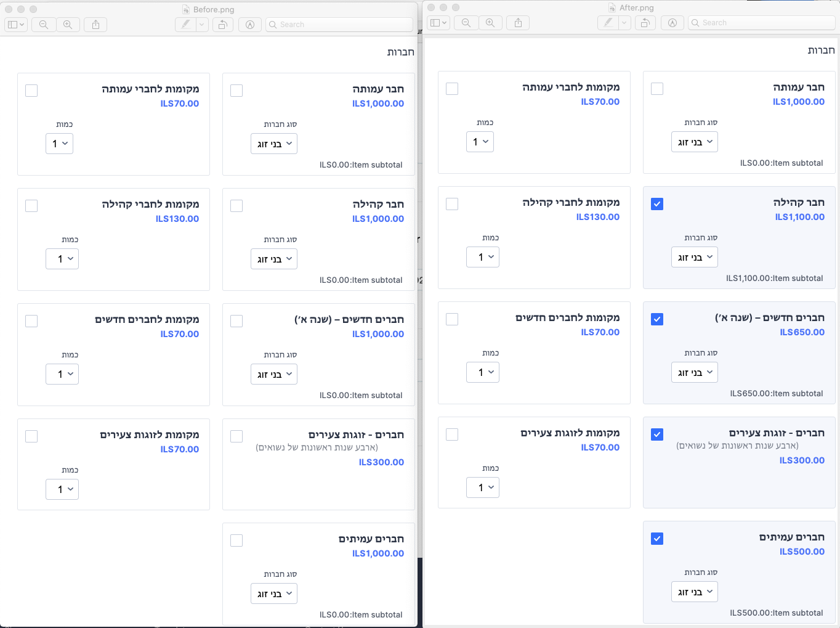Click ILS650.00 price in After.png
840x628 pixels.
(802, 332)
